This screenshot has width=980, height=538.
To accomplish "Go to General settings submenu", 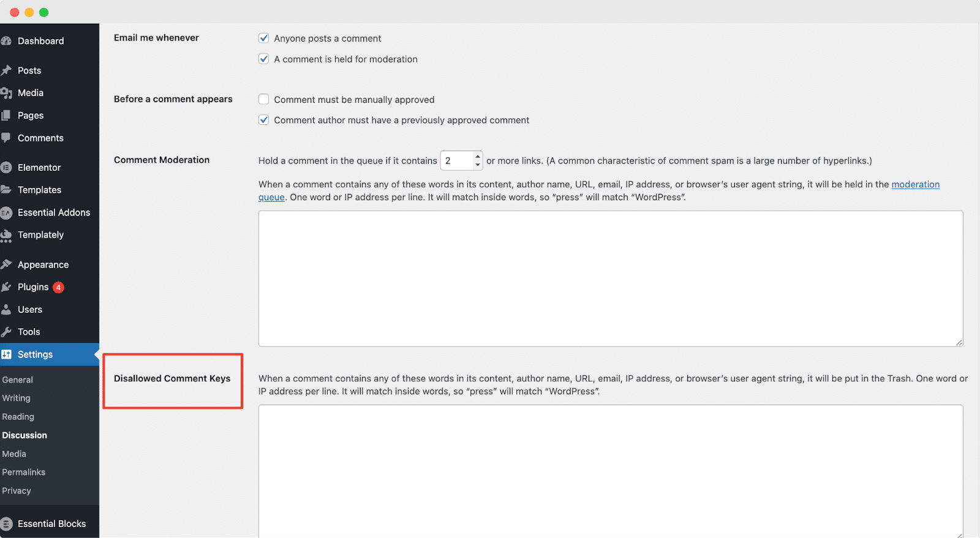I will (18, 379).
